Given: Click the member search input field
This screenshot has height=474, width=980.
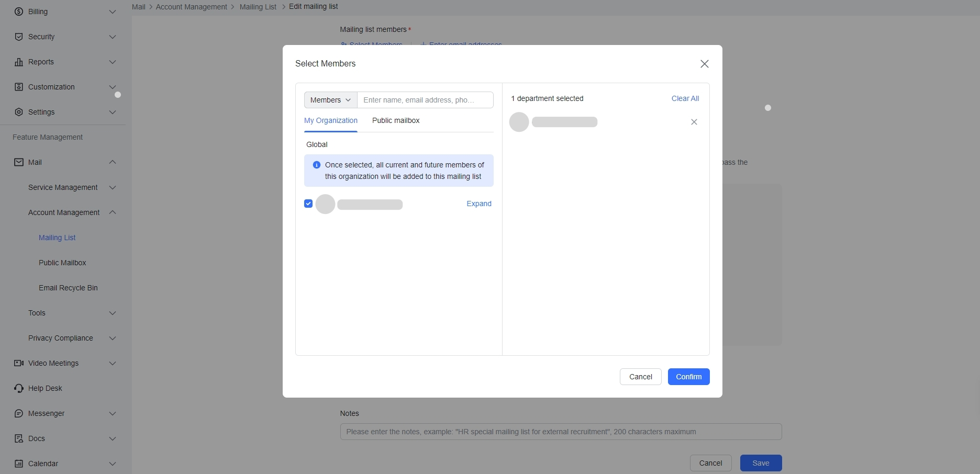Looking at the screenshot, I should click(425, 99).
